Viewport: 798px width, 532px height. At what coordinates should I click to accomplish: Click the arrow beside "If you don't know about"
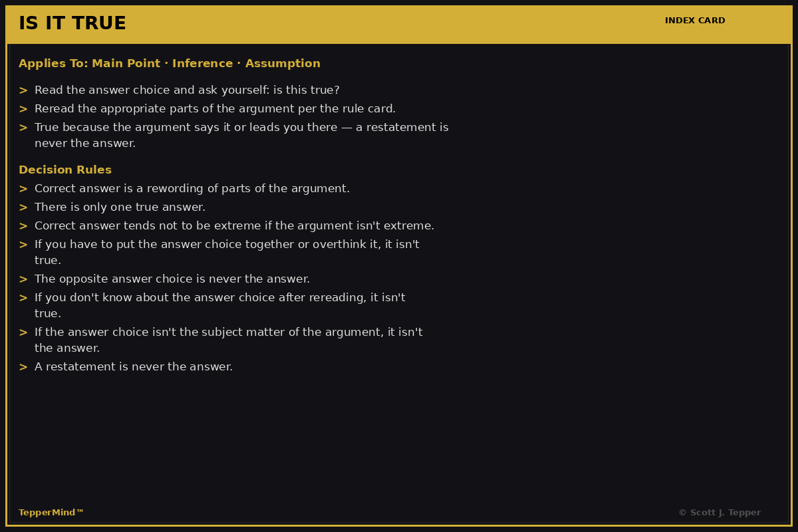(x=23, y=298)
